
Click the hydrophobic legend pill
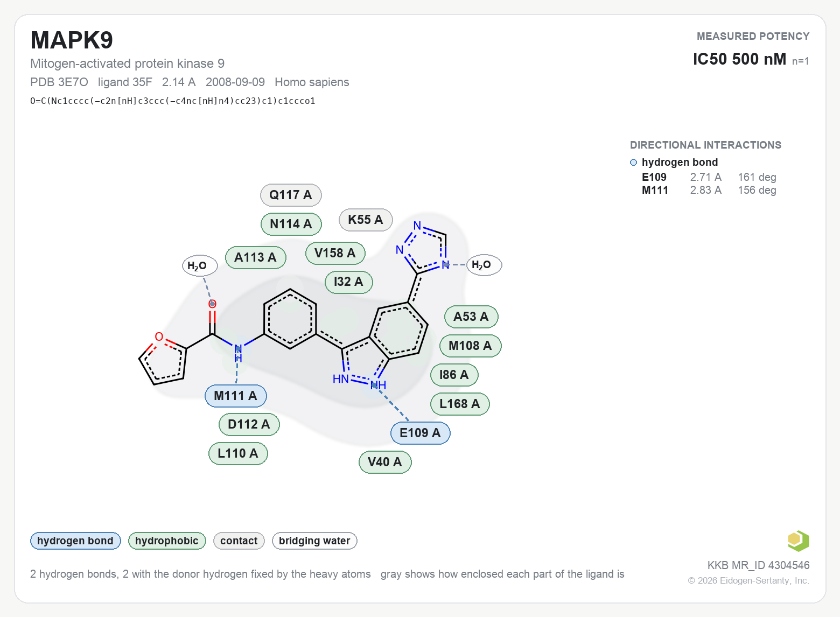click(167, 541)
